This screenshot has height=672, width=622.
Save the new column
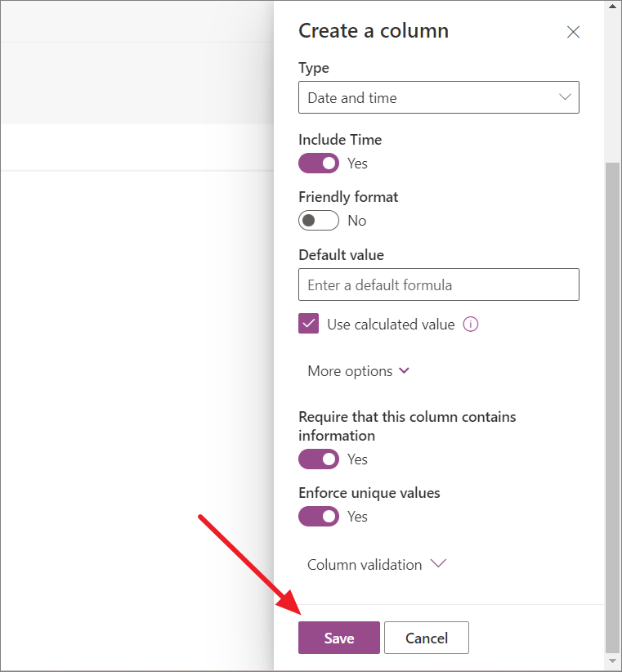pyautogui.click(x=338, y=638)
